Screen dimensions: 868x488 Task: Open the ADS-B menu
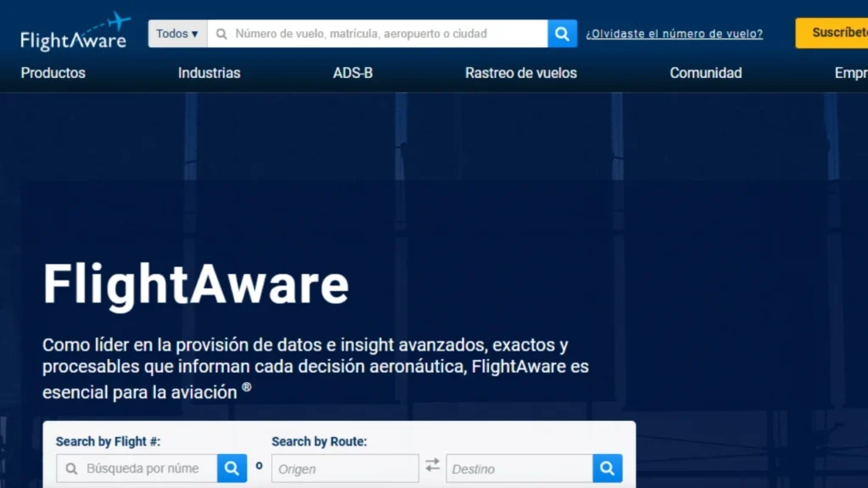click(x=353, y=73)
